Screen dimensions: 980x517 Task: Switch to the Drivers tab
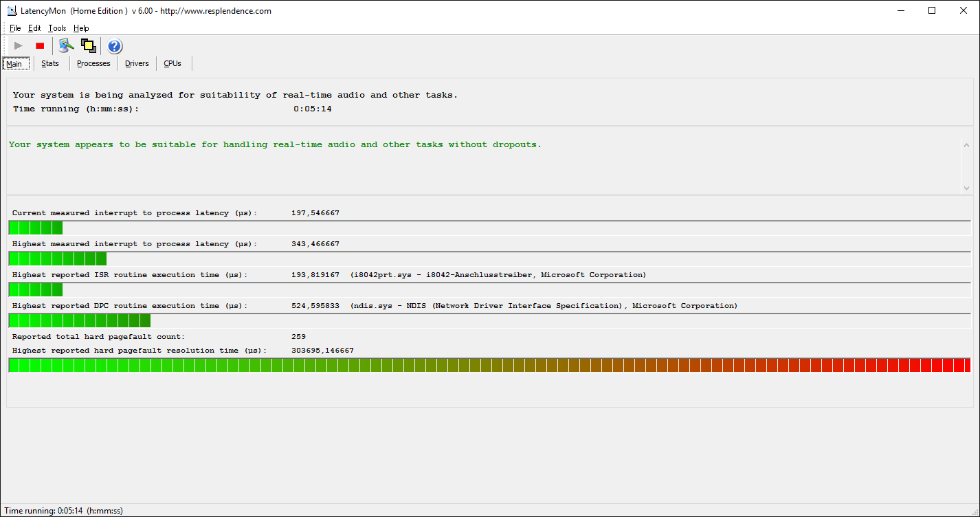point(137,63)
